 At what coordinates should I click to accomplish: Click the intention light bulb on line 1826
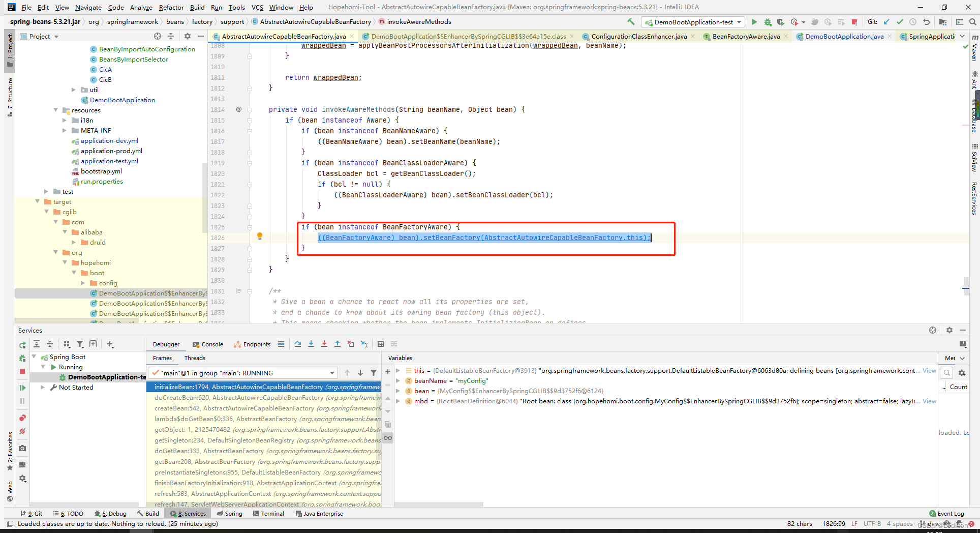tap(260, 236)
